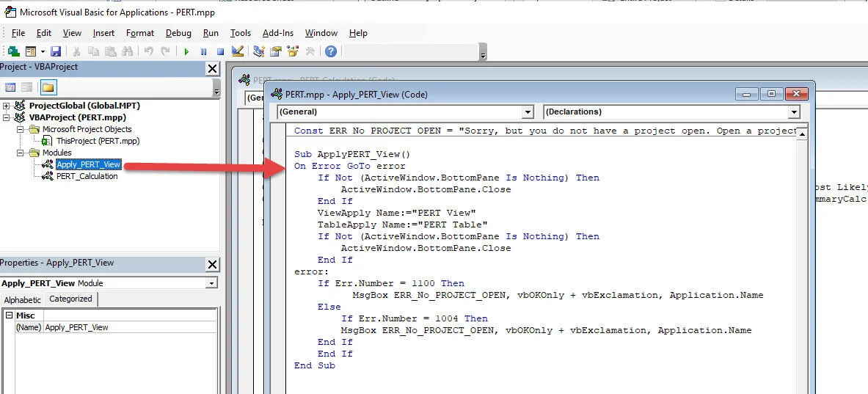This screenshot has width=868, height=394.
Task: Select the Apply_PERT_View module
Action: coord(89,164)
